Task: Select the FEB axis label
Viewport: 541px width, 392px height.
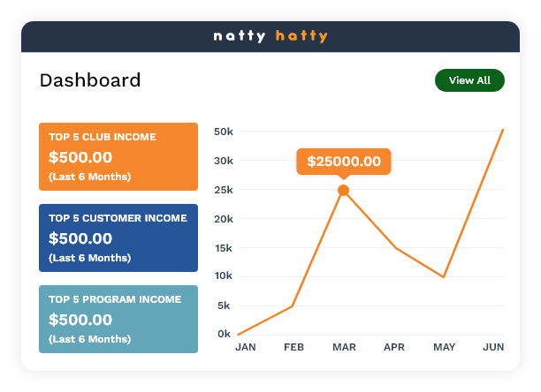Action: tap(294, 348)
